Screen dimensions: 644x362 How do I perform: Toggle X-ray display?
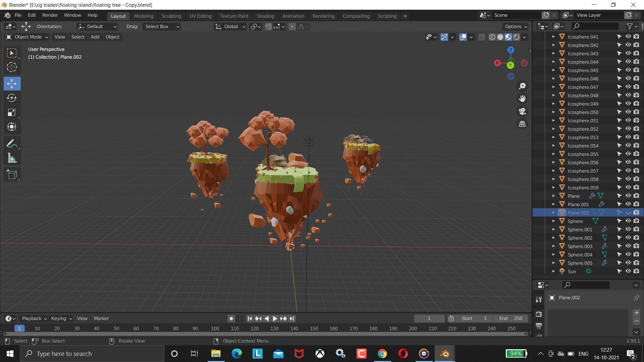[x=482, y=37]
